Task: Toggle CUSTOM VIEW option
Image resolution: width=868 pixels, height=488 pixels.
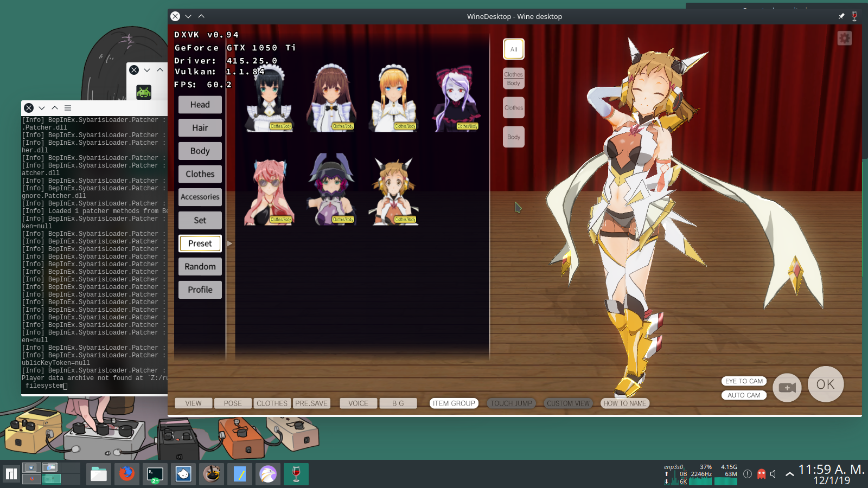Action: click(568, 403)
